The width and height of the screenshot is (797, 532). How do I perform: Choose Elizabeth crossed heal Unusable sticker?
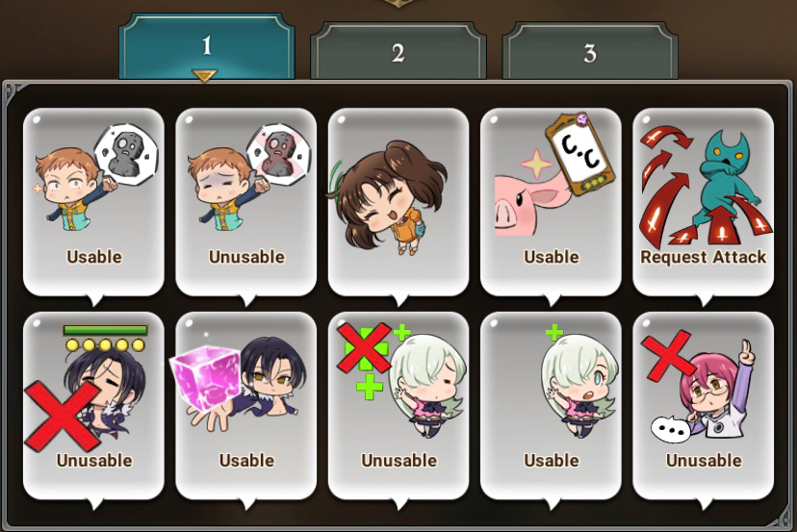pyautogui.click(x=398, y=405)
